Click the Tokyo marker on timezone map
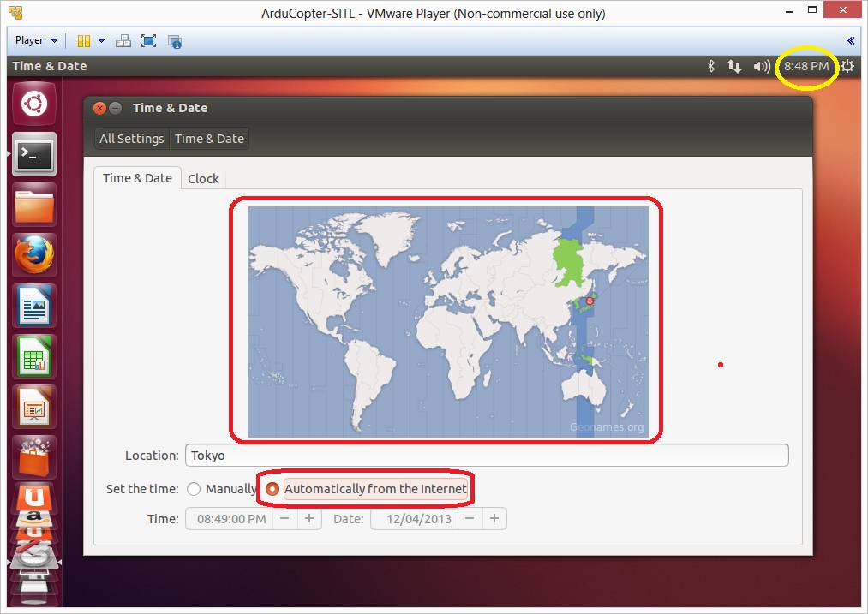This screenshot has width=868, height=614. [x=589, y=301]
